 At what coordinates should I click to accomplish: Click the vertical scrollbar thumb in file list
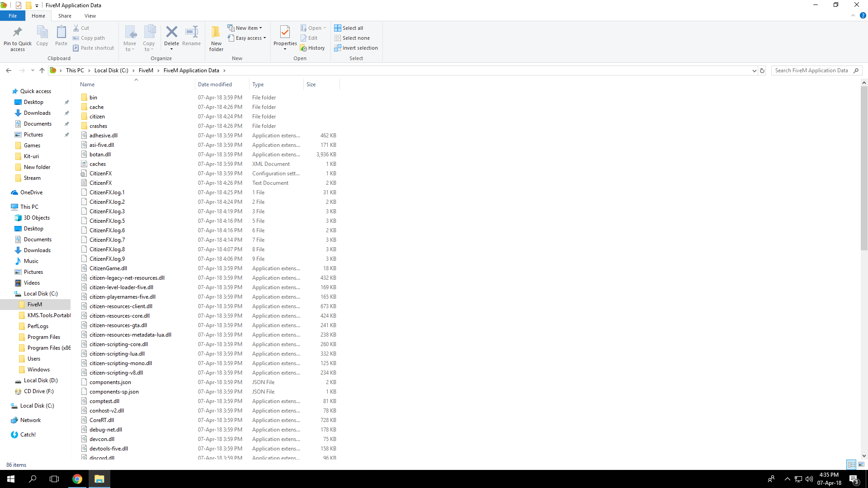(864, 168)
